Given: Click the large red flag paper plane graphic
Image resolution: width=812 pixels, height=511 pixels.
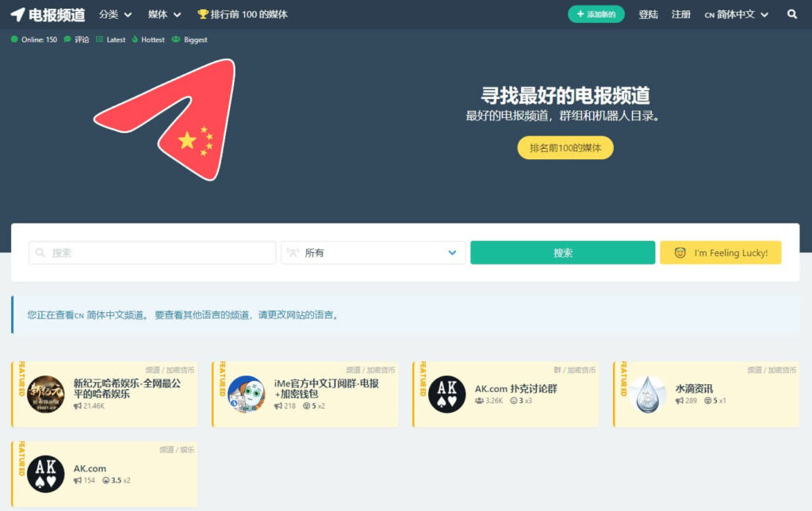Looking at the screenshot, I should [166, 120].
